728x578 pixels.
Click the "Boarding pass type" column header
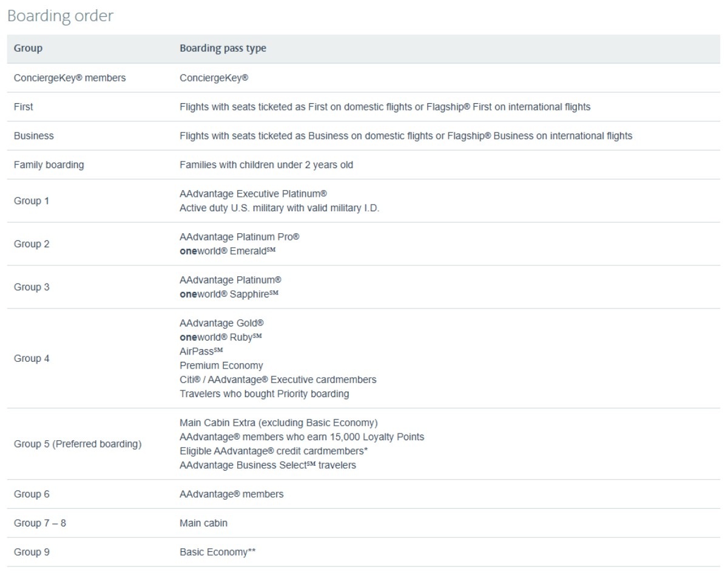(x=223, y=49)
